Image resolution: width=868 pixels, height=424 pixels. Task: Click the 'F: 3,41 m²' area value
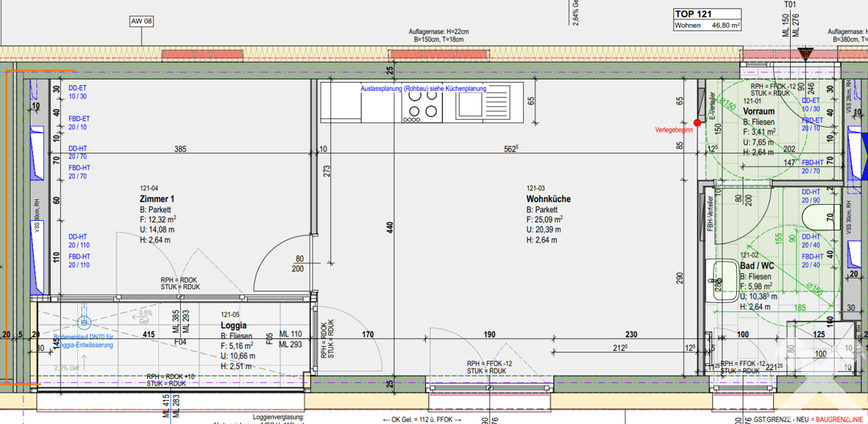tap(759, 132)
